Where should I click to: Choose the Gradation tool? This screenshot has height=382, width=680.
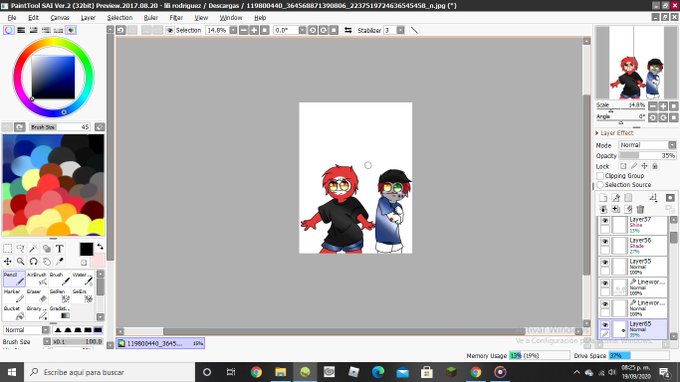(59, 313)
